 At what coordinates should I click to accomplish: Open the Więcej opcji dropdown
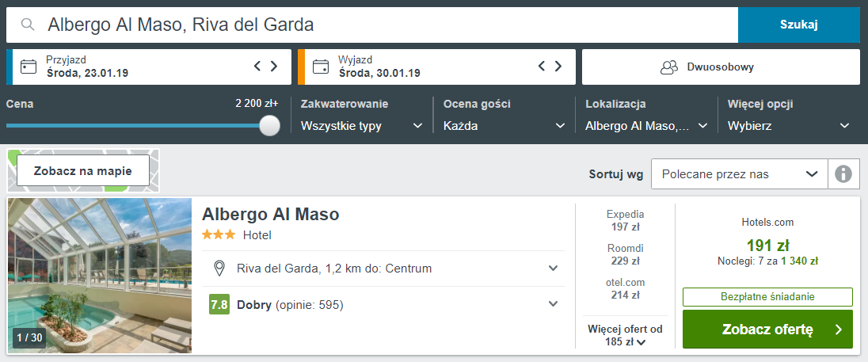tap(789, 126)
